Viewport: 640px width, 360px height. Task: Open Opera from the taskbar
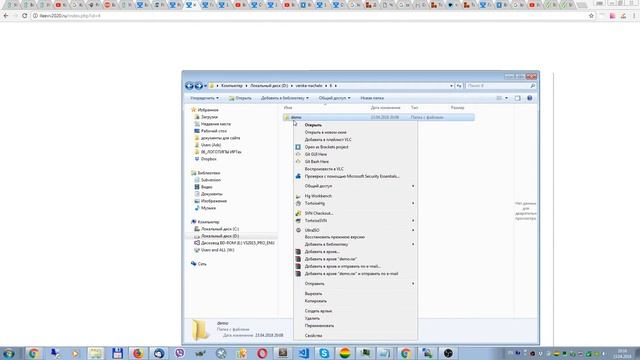point(262,353)
